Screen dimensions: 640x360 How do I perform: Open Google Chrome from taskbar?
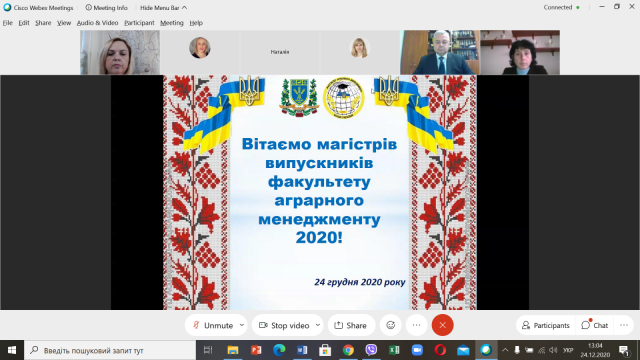pyautogui.click(x=348, y=350)
